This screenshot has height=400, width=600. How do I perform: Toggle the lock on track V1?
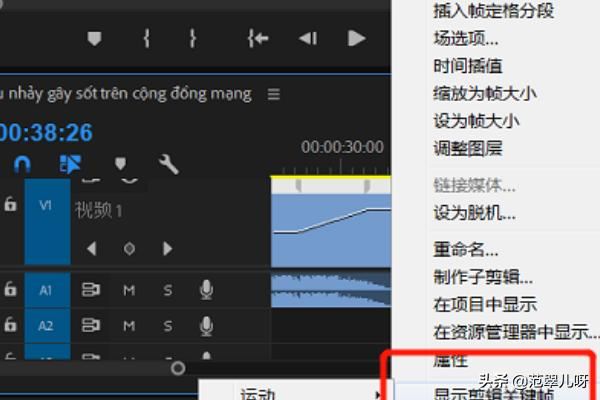pos(10,205)
